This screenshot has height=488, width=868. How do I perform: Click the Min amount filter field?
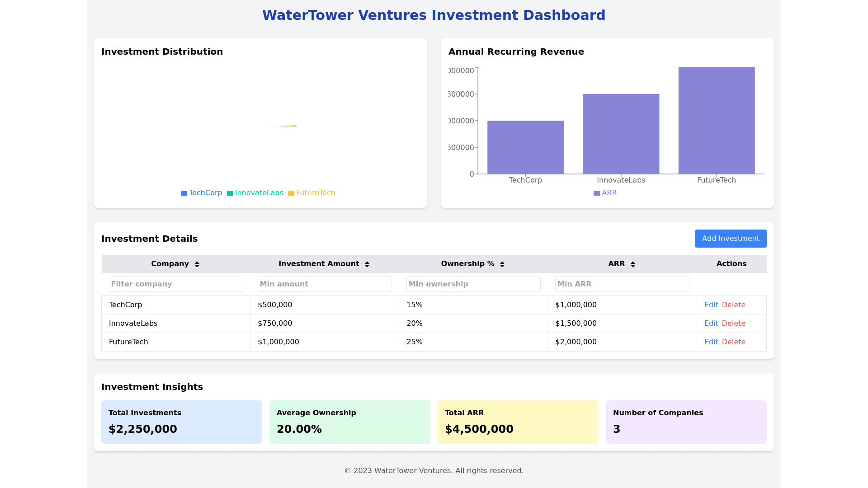pos(325,284)
